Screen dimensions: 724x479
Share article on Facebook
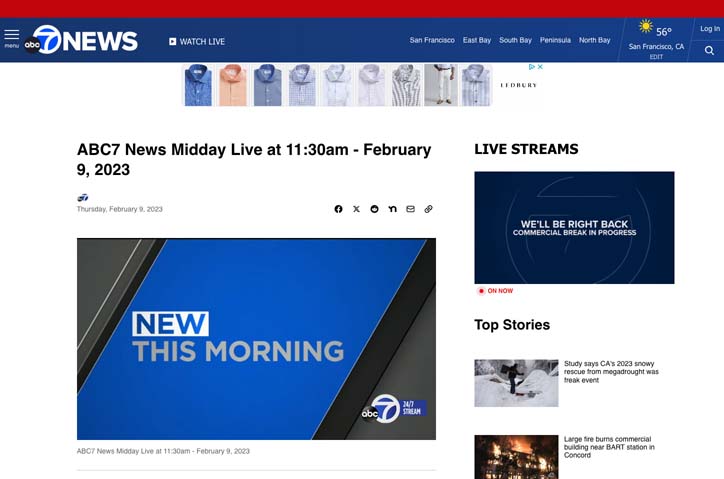coord(338,209)
